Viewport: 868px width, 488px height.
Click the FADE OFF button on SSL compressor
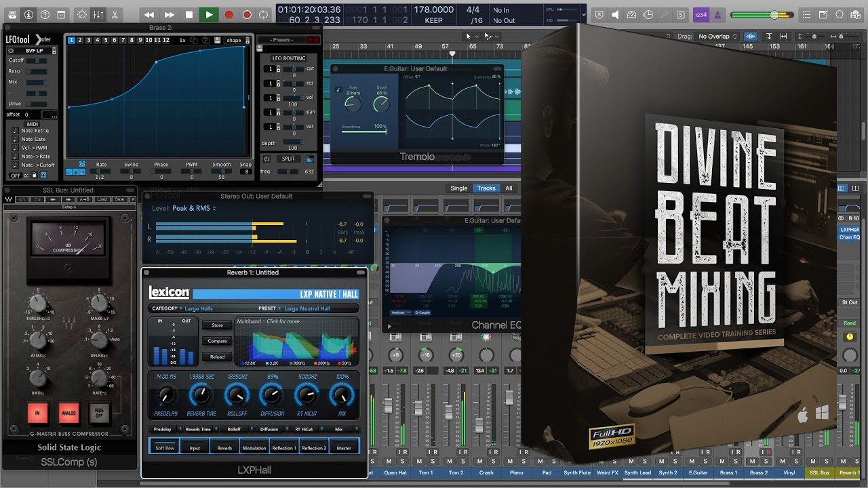click(100, 411)
